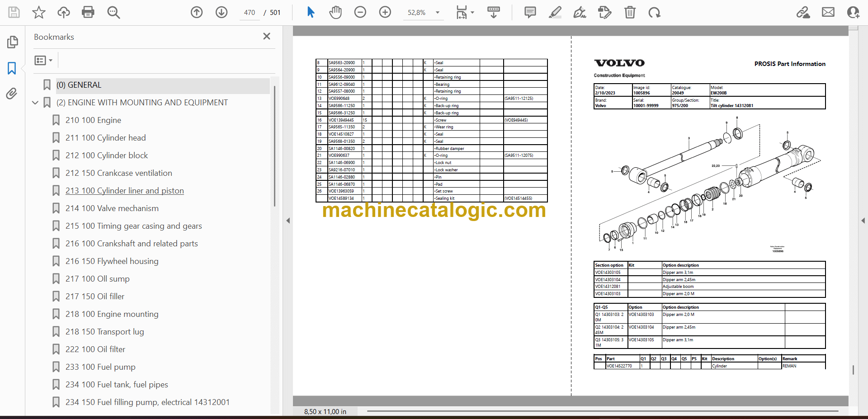868x419 pixels.
Task: Collapse the Engine With Mounting bookmark group
Action: pos(35,103)
